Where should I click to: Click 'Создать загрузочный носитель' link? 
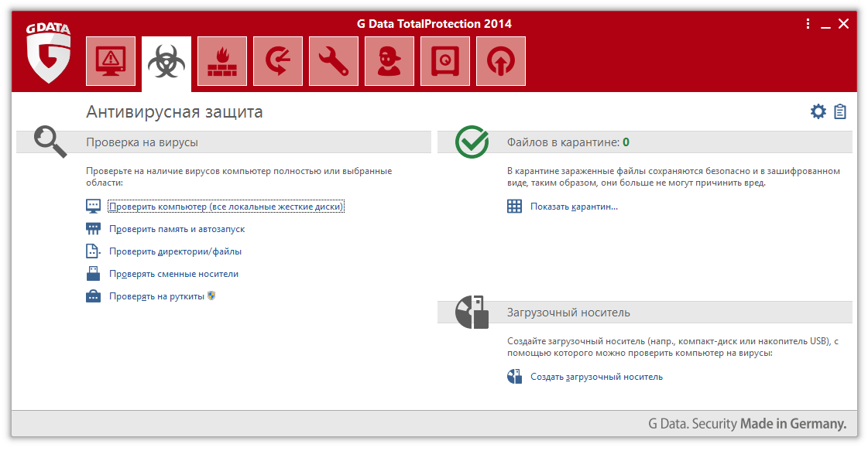coord(596,377)
